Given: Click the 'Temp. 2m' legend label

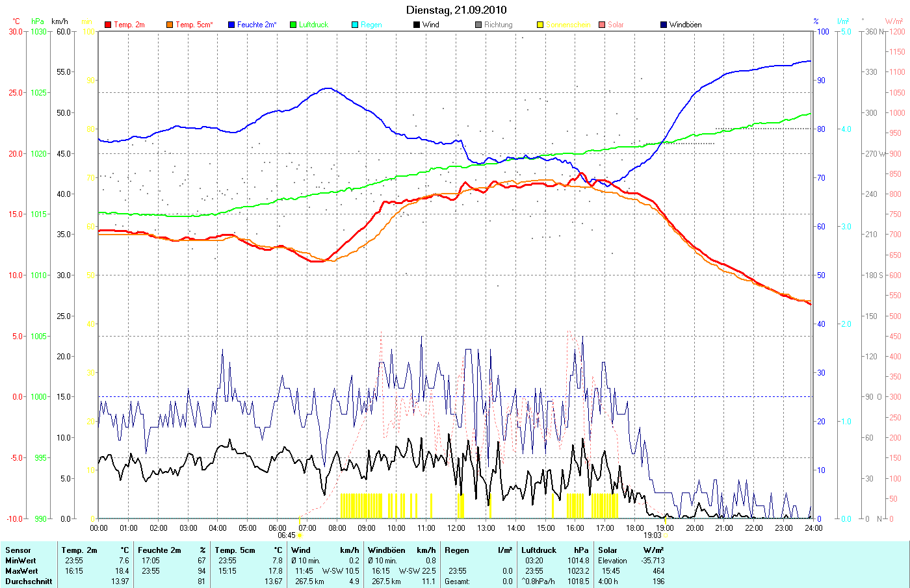Looking at the screenshot, I should pos(129,25).
